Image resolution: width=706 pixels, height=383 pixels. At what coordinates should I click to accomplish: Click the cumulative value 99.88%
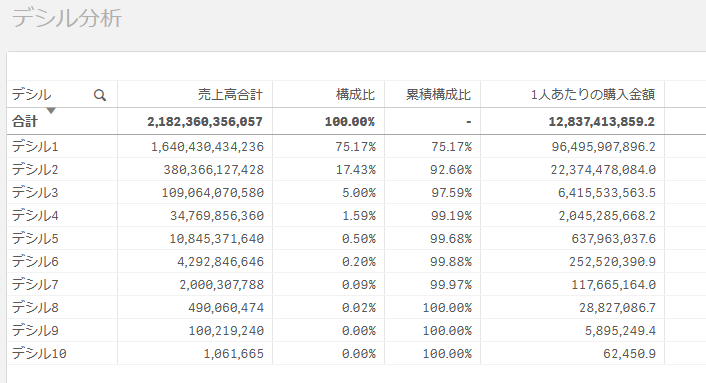click(451, 262)
